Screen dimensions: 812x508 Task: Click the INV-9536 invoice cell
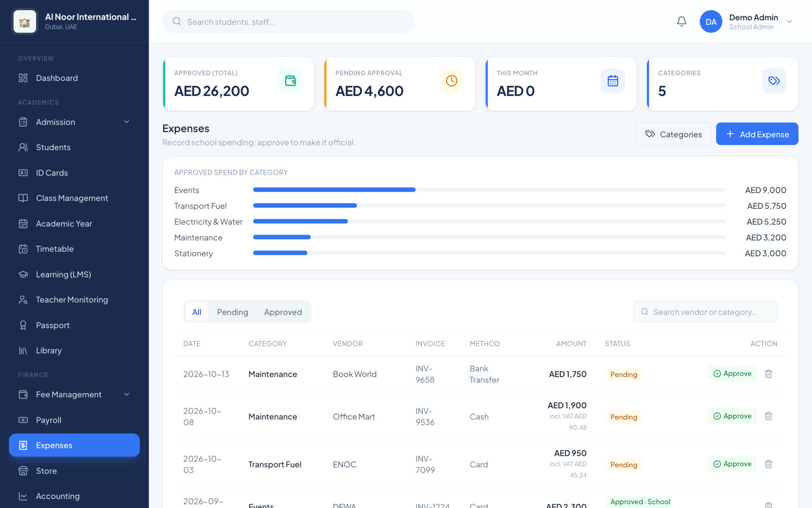[x=425, y=417]
